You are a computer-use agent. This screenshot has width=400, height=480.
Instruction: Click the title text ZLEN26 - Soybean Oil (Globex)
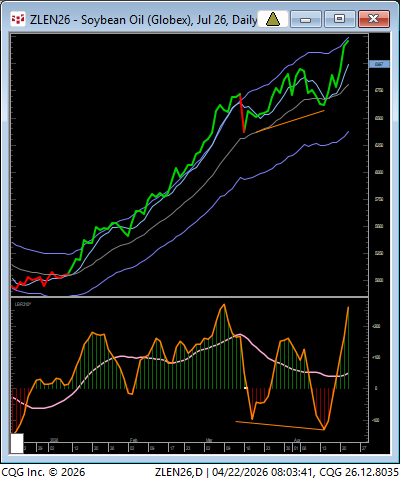coord(111,20)
